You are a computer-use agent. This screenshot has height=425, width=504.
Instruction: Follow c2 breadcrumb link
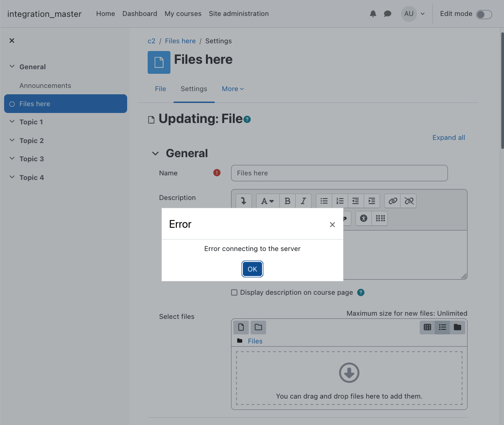tap(151, 41)
